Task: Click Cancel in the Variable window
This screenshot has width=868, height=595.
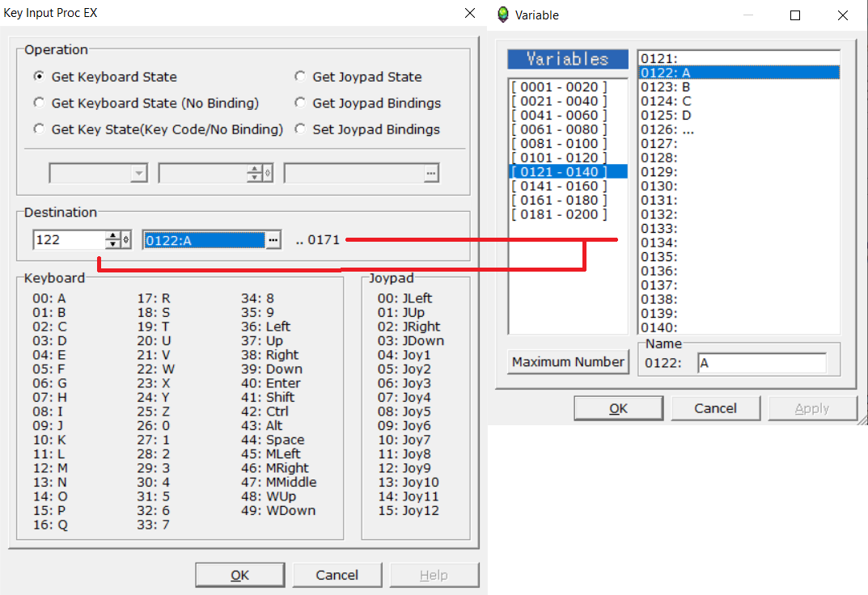Action: [x=715, y=408]
